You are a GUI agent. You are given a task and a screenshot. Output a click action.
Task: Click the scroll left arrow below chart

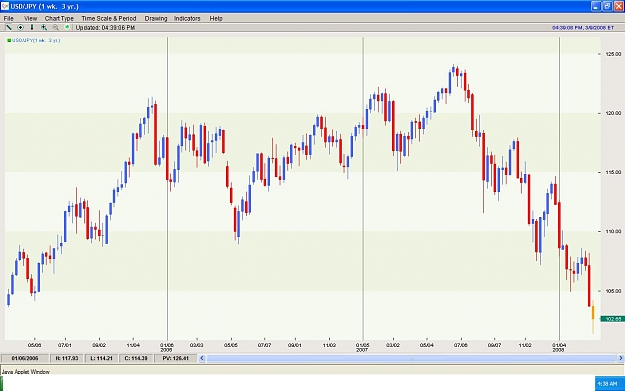(x=202, y=358)
